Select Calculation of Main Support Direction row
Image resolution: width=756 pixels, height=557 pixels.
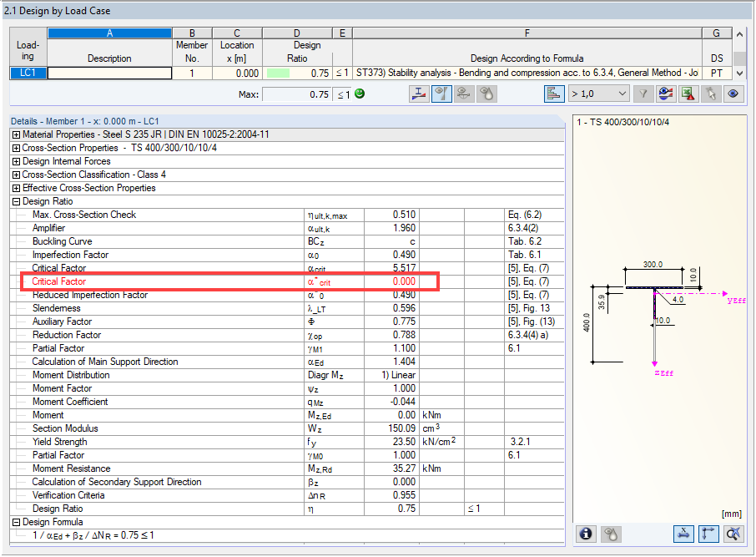pyautogui.click(x=287, y=362)
